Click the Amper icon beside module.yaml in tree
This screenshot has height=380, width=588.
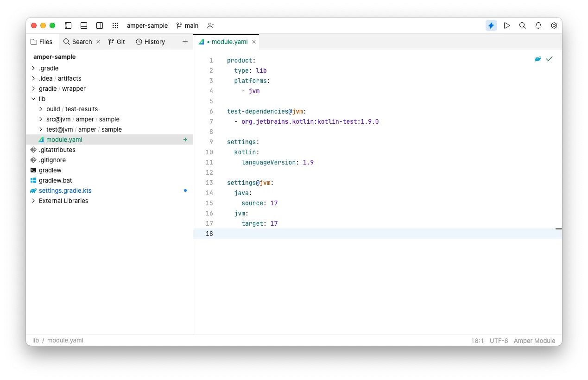click(x=41, y=139)
